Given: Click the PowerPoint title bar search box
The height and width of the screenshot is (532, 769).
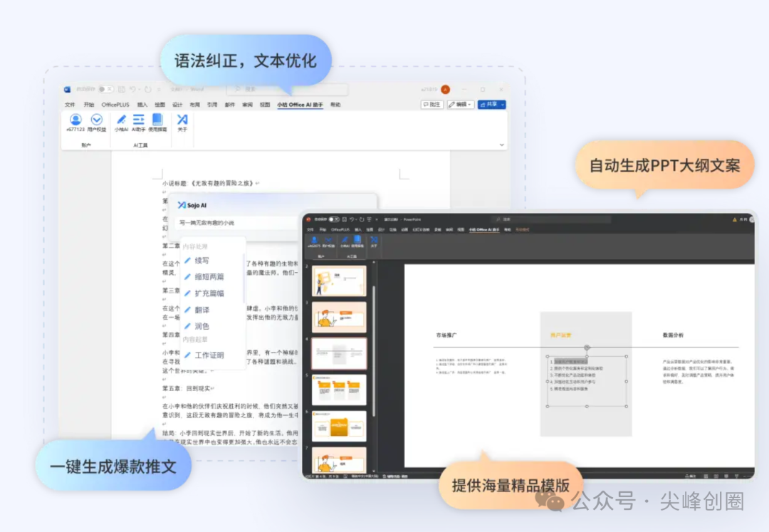Looking at the screenshot, I should [551, 219].
